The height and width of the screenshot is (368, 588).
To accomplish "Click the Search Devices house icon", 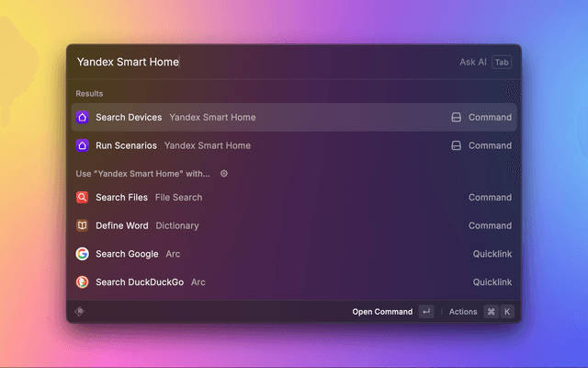I will coord(83,118).
